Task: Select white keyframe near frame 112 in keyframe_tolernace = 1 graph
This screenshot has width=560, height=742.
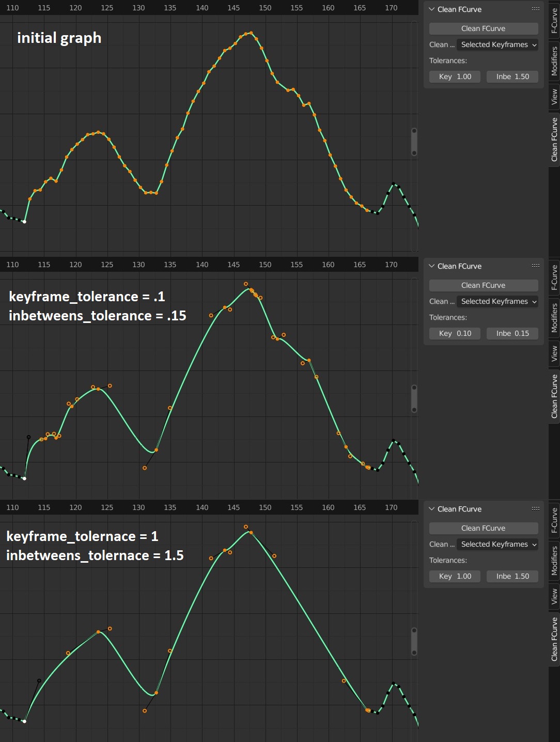Action: point(24,721)
